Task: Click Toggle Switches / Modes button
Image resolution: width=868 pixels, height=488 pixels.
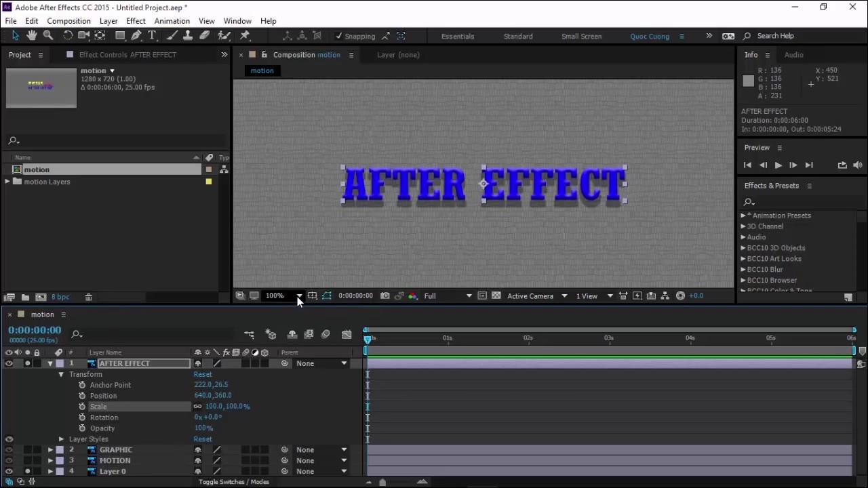Action: [x=234, y=482]
